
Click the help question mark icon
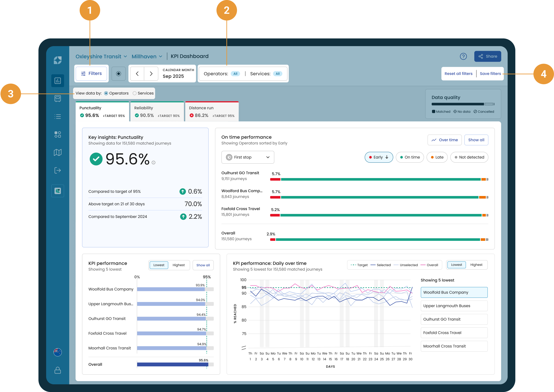[x=463, y=56]
